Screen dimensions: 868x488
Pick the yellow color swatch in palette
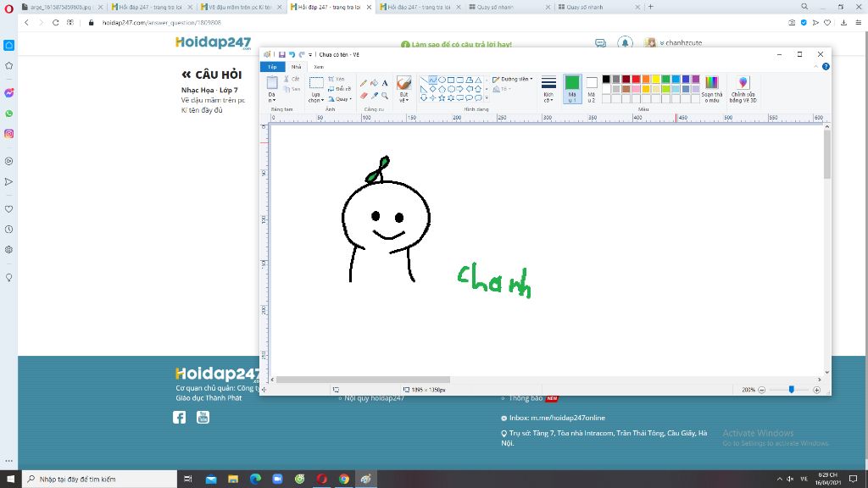pos(656,79)
